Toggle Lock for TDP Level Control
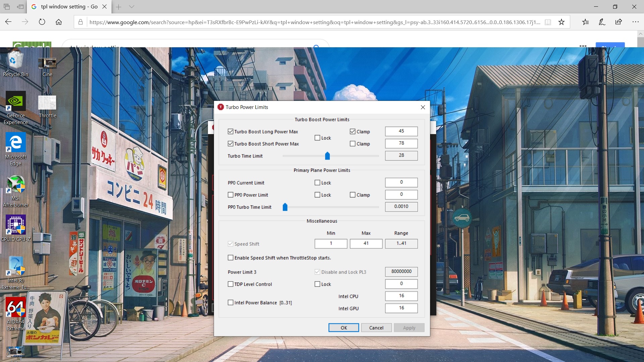The height and width of the screenshot is (362, 644). click(317, 284)
